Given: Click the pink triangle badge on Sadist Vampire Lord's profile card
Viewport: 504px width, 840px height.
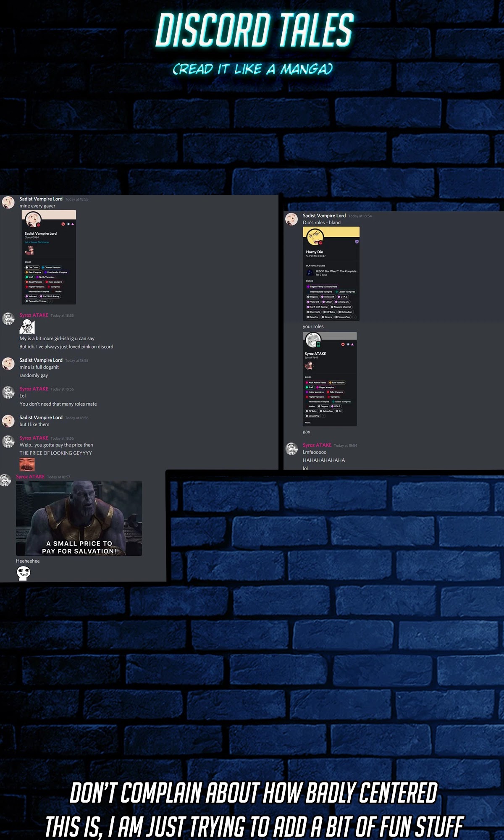Looking at the screenshot, I should [73, 224].
